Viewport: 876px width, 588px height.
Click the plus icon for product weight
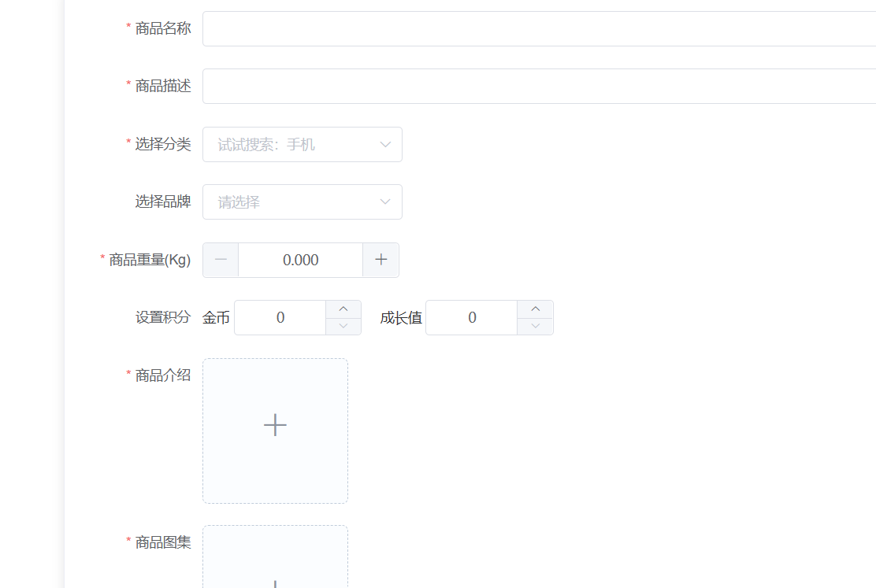click(381, 260)
